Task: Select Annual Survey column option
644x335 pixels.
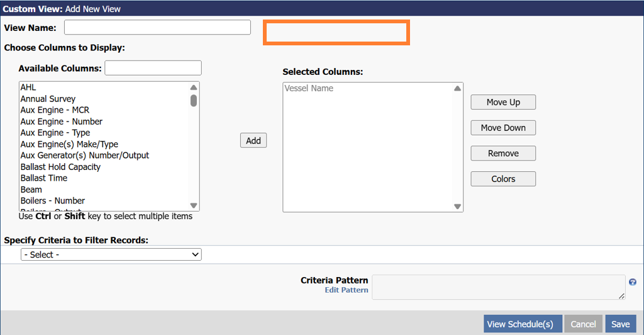Action: pos(48,99)
